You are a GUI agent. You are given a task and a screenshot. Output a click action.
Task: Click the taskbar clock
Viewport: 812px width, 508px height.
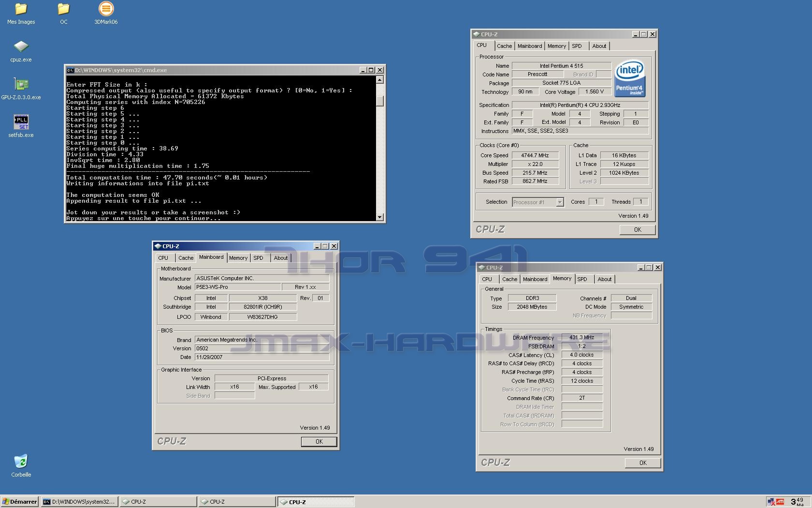point(797,502)
